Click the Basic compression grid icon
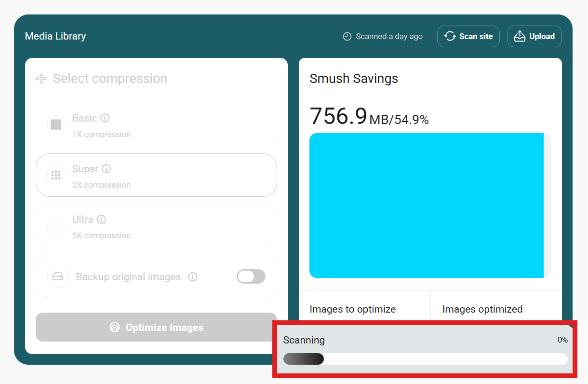Viewport: 588px width, 384px height. coord(56,124)
